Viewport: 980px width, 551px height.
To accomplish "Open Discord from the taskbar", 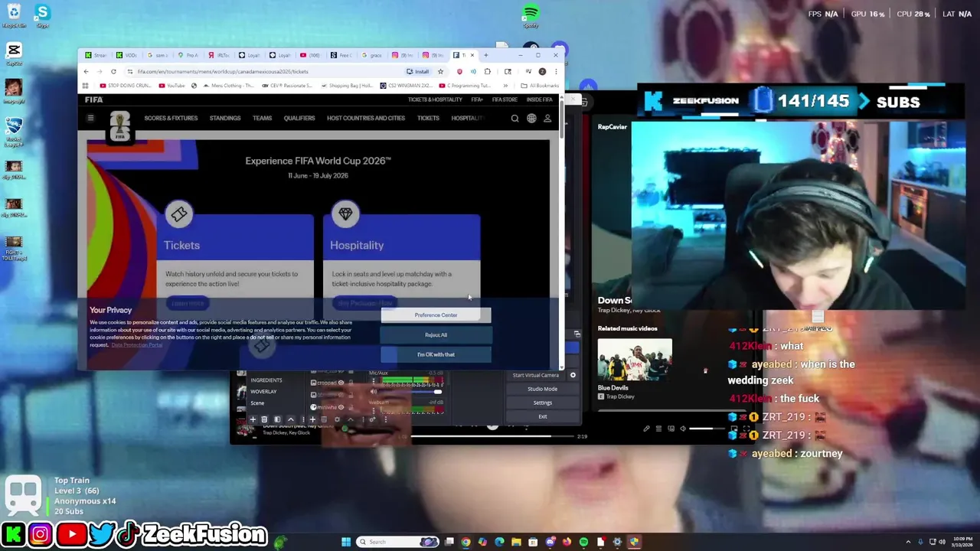I will pos(550,542).
